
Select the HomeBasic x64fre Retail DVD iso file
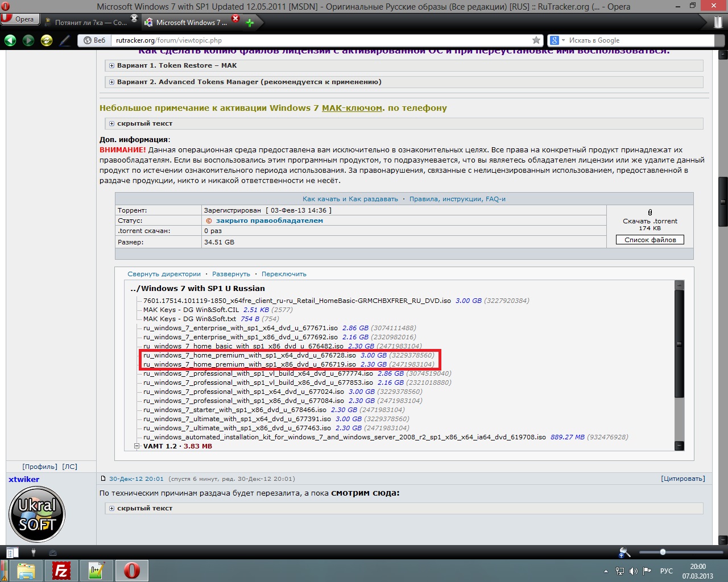coord(297,301)
